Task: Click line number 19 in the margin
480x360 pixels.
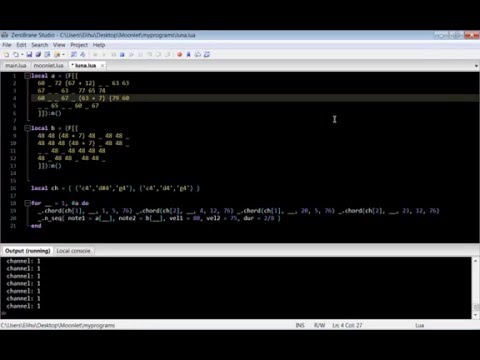Action: pos(13,211)
